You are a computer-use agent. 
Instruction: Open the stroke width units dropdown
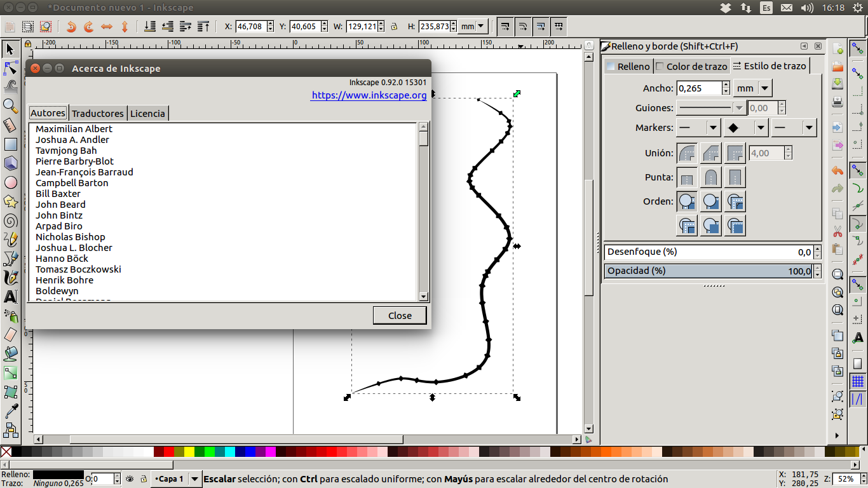[x=752, y=88]
